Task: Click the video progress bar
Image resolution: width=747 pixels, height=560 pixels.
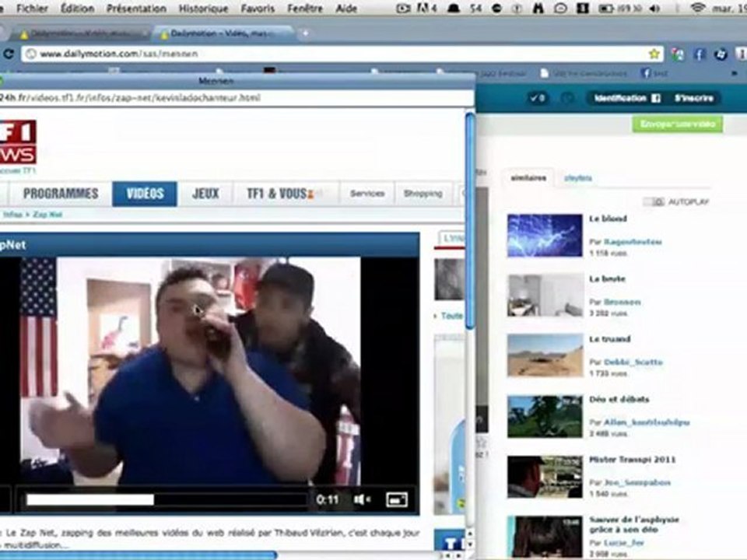Action: [x=166, y=499]
